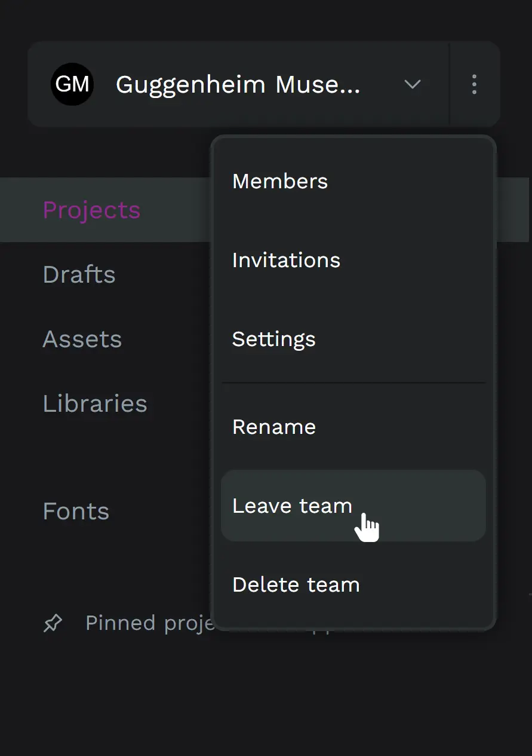This screenshot has height=756, width=532.
Task: Click the vertical divider beside the options icon
Action: click(x=449, y=84)
